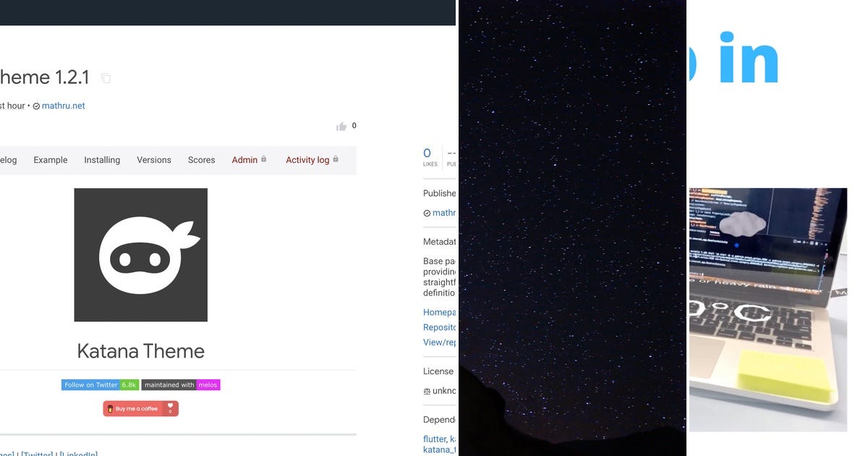Open the Installing tab
868x456 pixels.
point(102,160)
